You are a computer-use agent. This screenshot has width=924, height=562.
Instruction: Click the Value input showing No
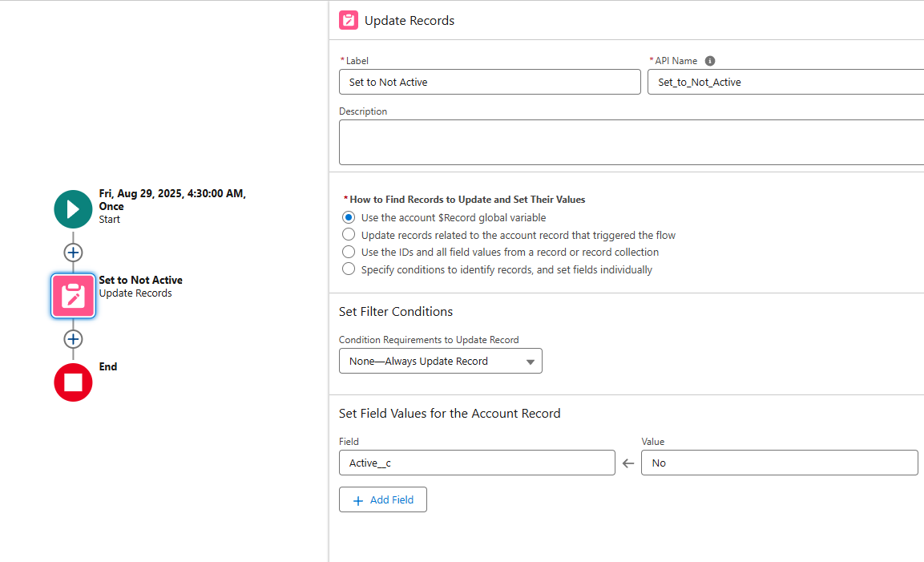(x=779, y=463)
